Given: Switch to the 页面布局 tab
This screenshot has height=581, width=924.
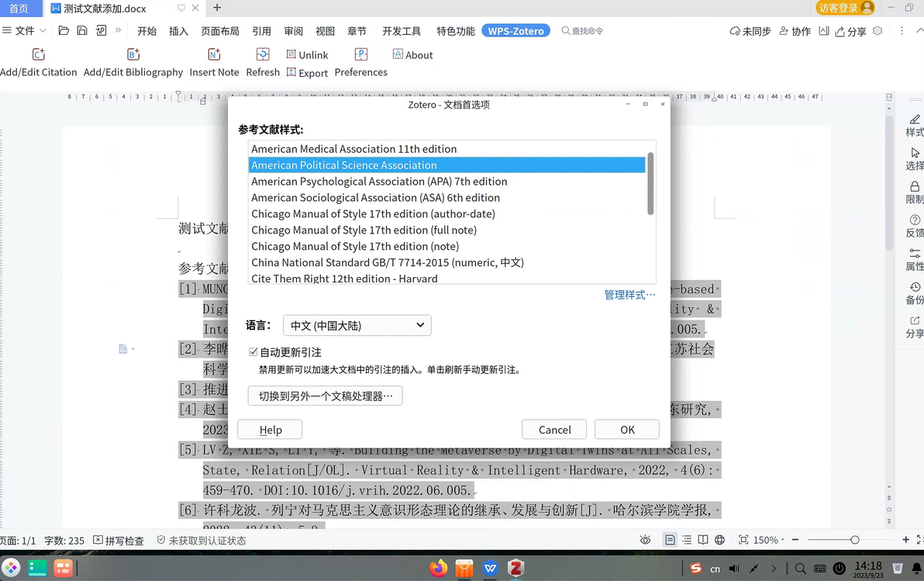Looking at the screenshot, I should pyautogui.click(x=220, y=31).
